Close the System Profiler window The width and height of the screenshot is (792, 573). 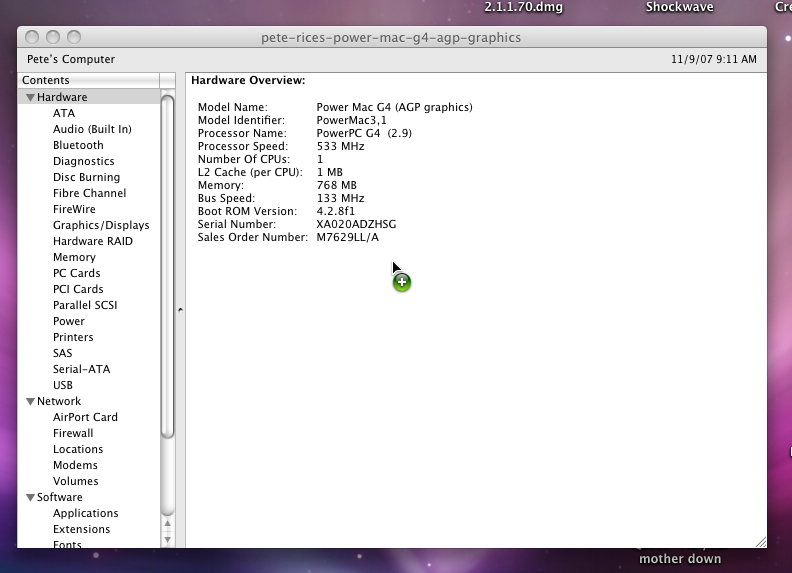(32, 37)
